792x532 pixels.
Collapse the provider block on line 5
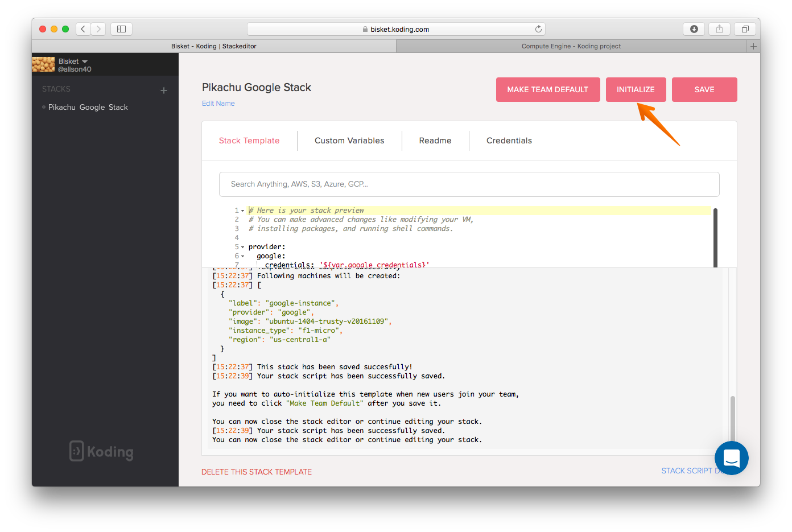[243, 247]
